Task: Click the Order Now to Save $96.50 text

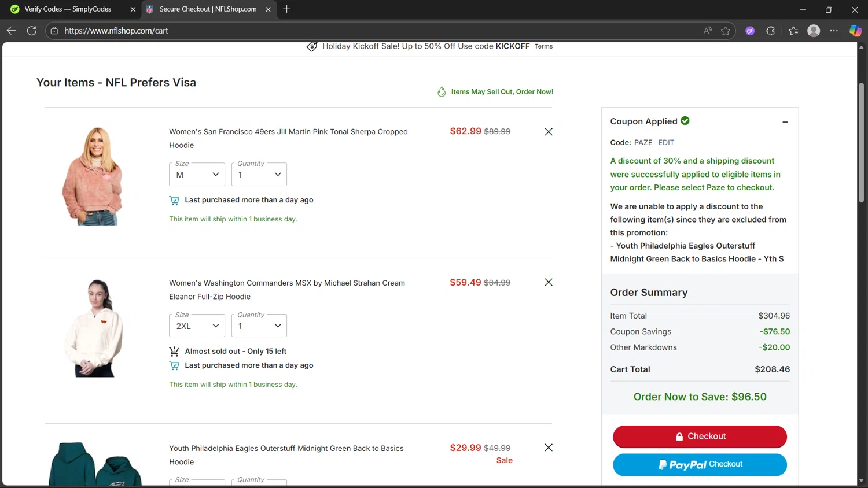Action: (x=700, y=397)
